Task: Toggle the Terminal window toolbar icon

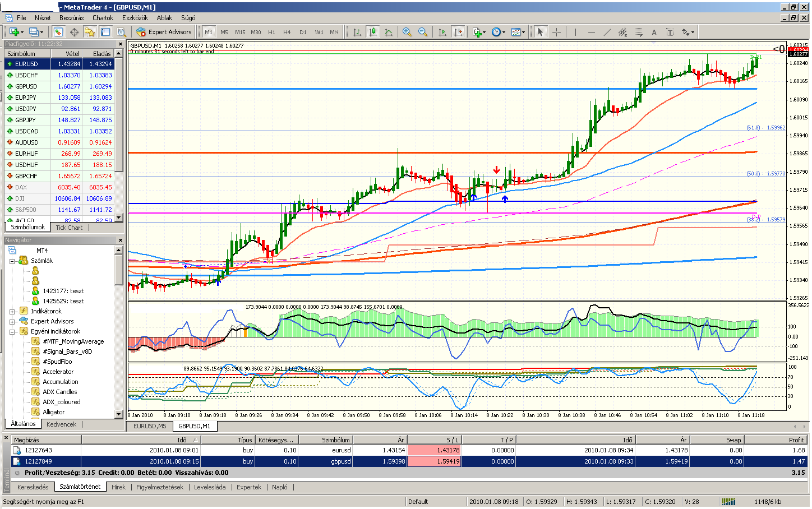Action: [105, 32]
